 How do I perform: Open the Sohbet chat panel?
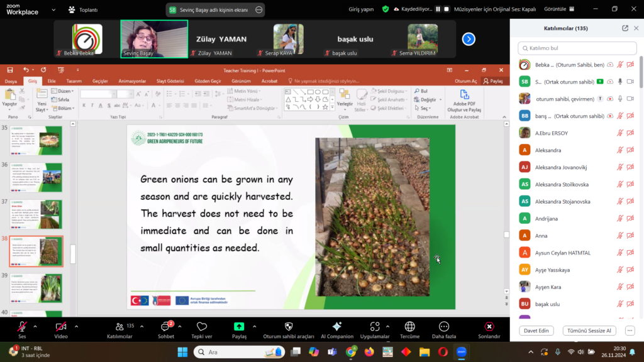(x=167, y=327)
